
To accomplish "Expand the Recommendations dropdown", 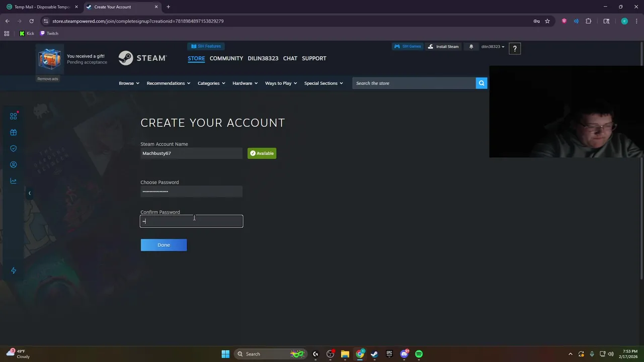I will [169, 83].
